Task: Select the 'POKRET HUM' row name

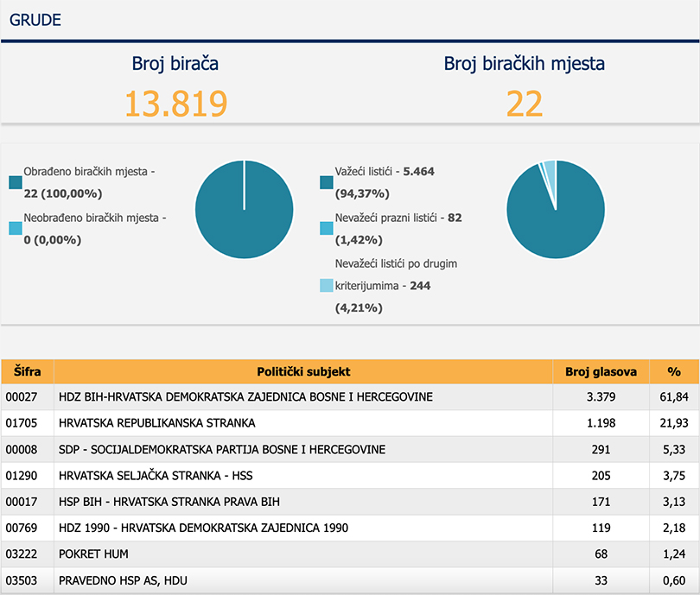Action: click(x=93, y=554)
